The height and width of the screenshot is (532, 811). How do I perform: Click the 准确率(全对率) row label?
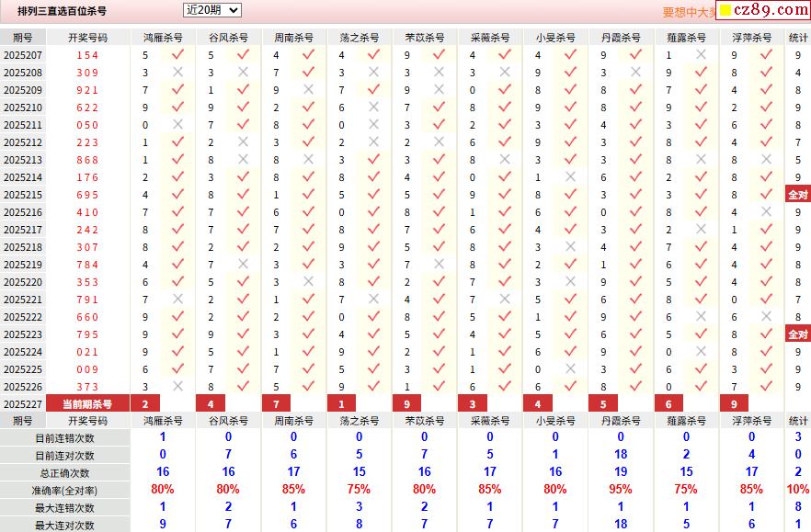point(64,491)
